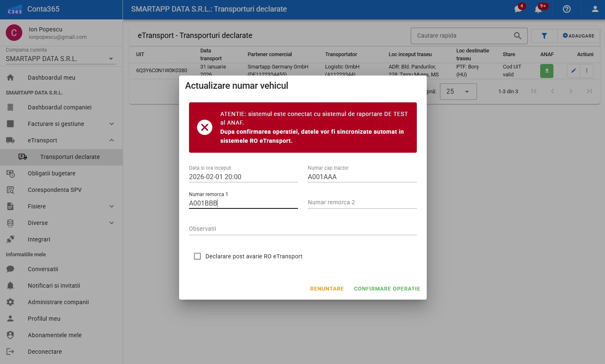Open the notifications bell in header

click(538, 9)
